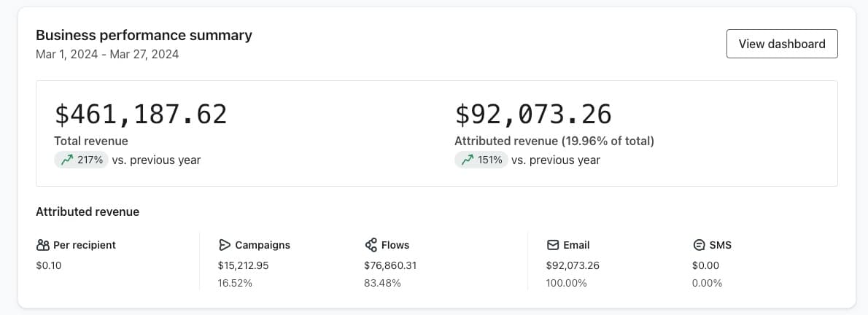This screenshot has width=868, height=315.
Task: Click the Flows branching icon
Action: click(371, 245)
